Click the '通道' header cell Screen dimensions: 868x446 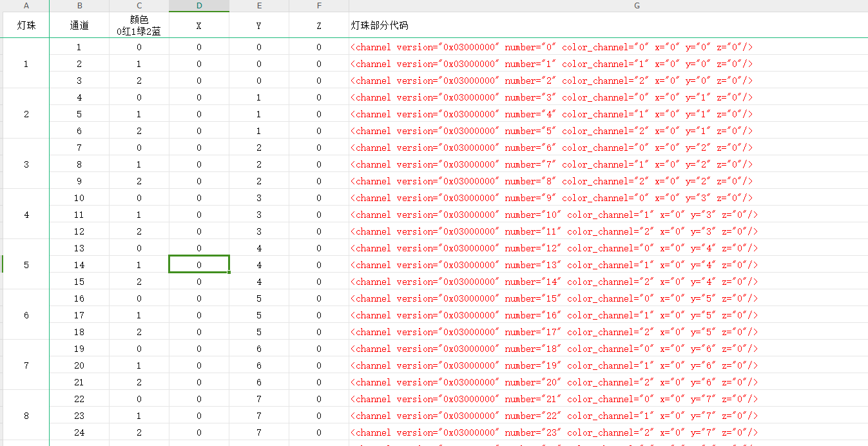(79, 25)
